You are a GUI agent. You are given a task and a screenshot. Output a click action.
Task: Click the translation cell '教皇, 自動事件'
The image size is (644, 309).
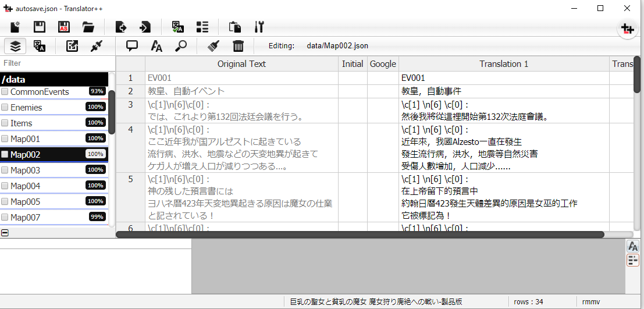tap(504, 91)
